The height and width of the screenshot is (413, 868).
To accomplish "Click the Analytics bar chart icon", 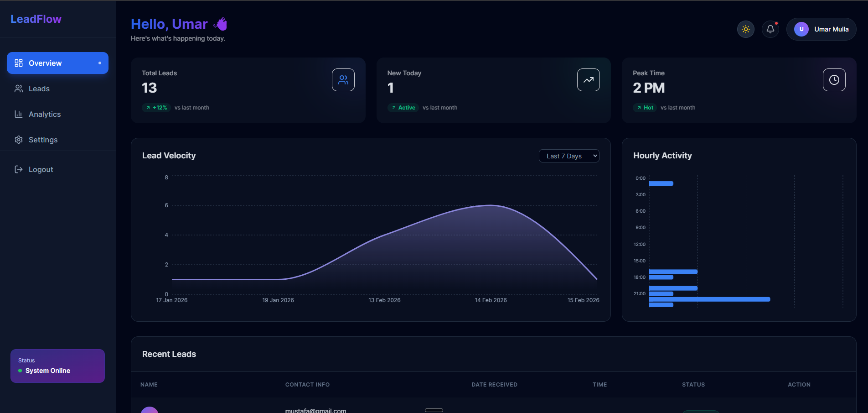I will [19, 114].
